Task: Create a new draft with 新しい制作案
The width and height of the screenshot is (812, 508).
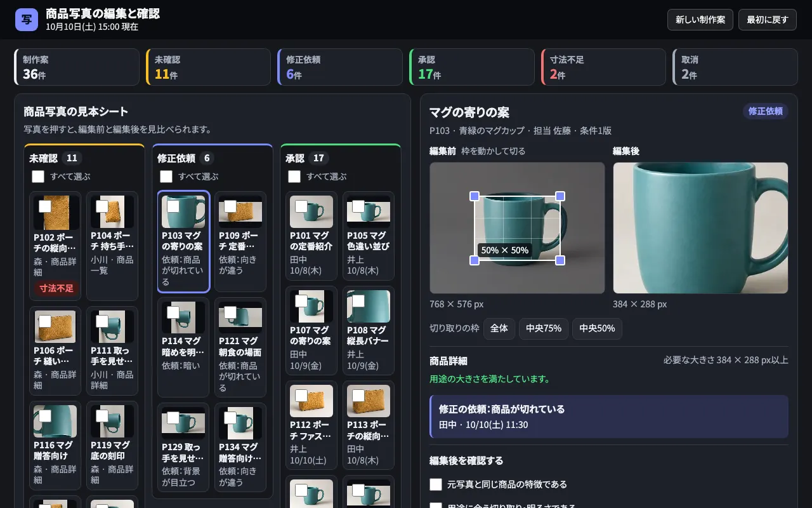Action: [700, 20]
